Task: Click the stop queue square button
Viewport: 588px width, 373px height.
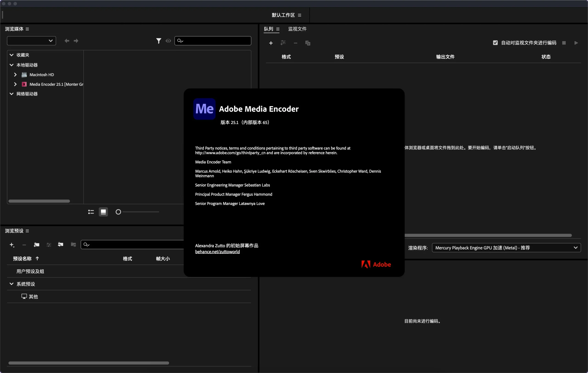Action: click(x=564, y=43)
